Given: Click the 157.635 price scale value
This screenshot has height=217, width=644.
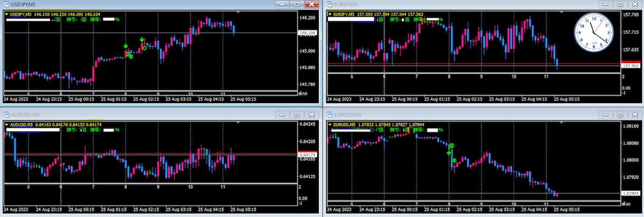Looking at the screenshot, I should tap(631, 50).
